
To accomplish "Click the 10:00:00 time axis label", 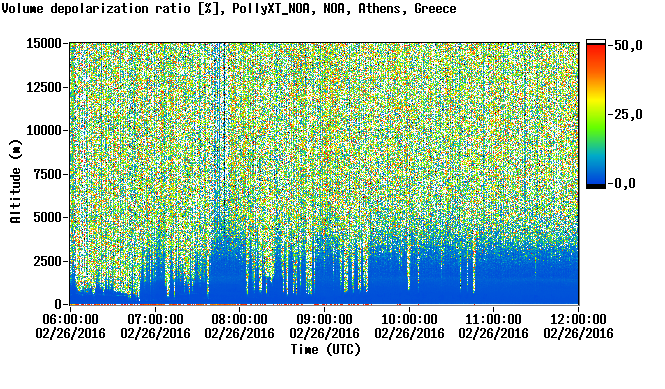I will [409, 319].
